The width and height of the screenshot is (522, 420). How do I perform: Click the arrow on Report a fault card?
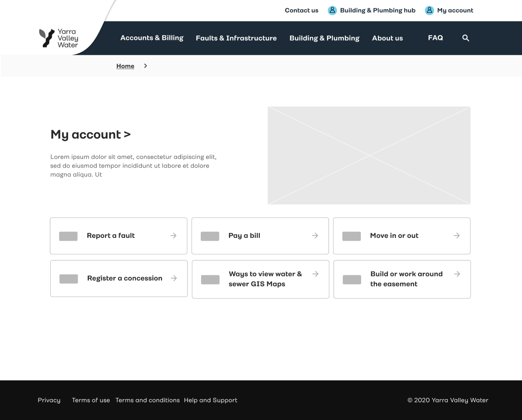[x=173, y=236]
